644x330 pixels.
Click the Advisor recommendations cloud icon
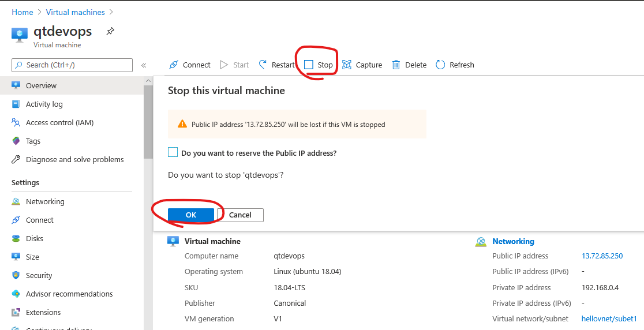(x=16, y=294)
